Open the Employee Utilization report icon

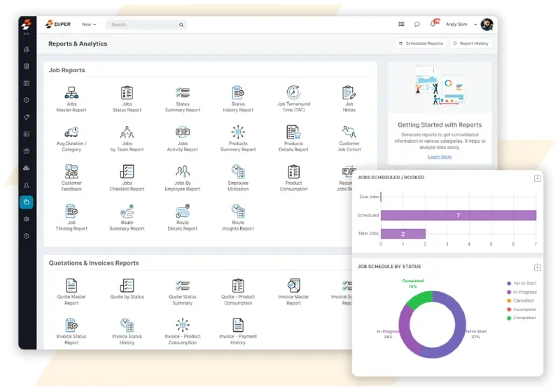[x=238, y=171]
